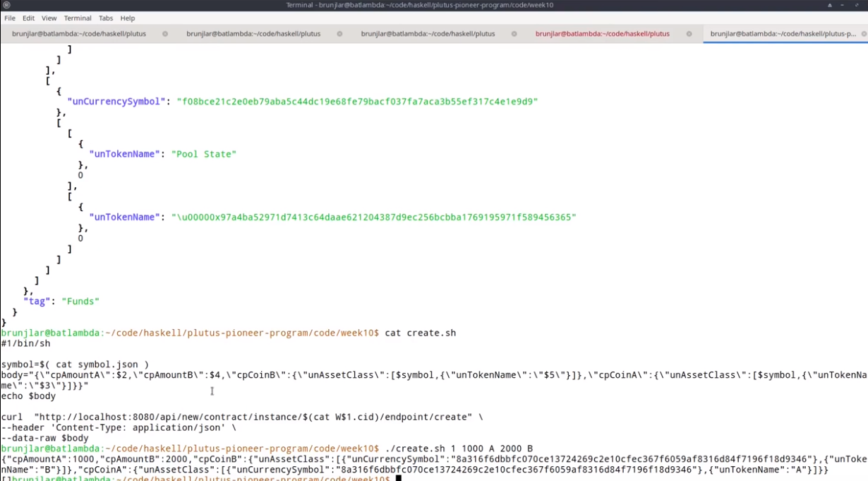Close the second terminal tab

click(339, 34)
